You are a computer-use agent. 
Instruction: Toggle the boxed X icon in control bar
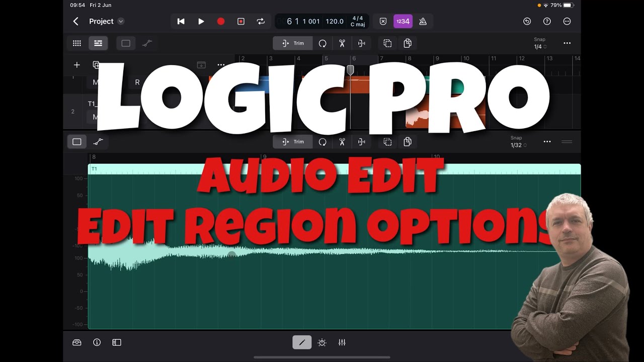coord(383,21)
